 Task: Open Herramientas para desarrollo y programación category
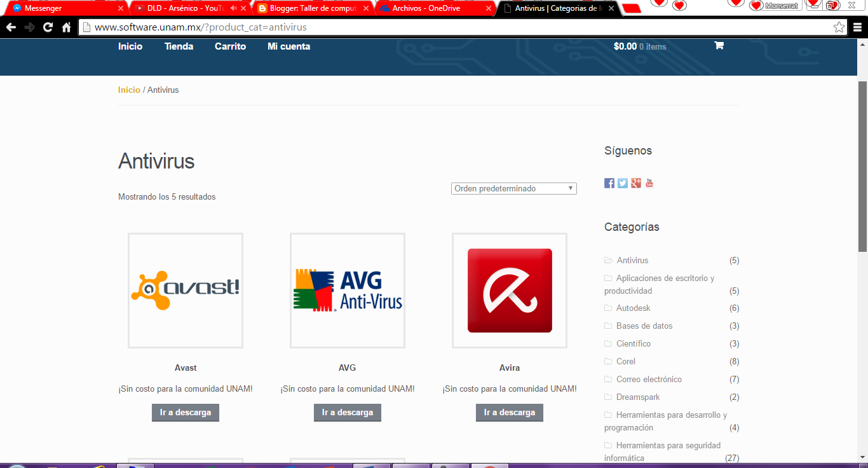pyautogui.click(x=665, y=421)
